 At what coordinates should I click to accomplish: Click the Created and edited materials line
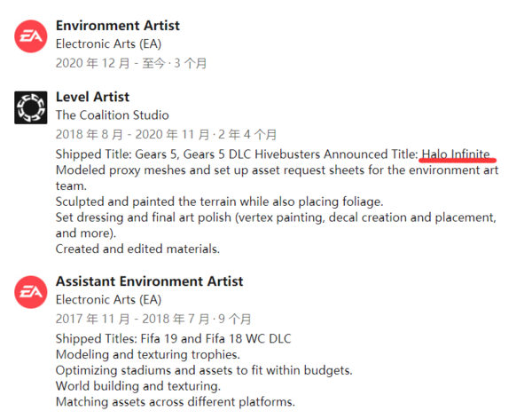click(137, 249)
